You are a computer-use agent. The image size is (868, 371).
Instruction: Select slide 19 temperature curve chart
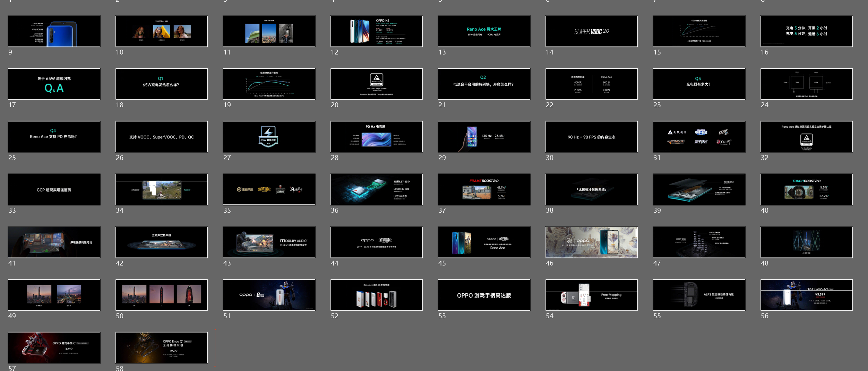click(x=269, y=84)
